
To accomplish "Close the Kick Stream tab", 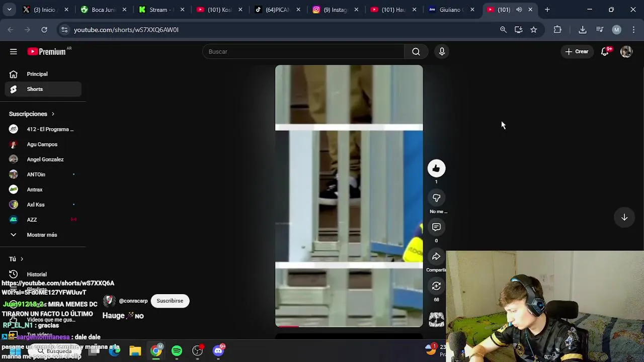I will [x=182, y=10].
